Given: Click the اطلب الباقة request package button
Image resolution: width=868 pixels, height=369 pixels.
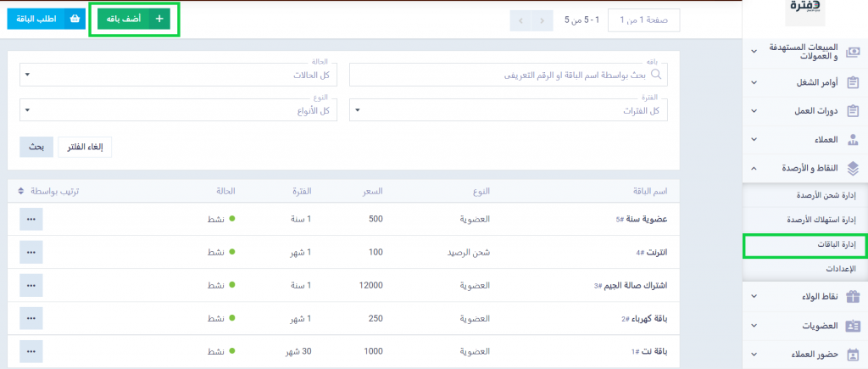Looking at the screenshot, I should pos(47,19).
